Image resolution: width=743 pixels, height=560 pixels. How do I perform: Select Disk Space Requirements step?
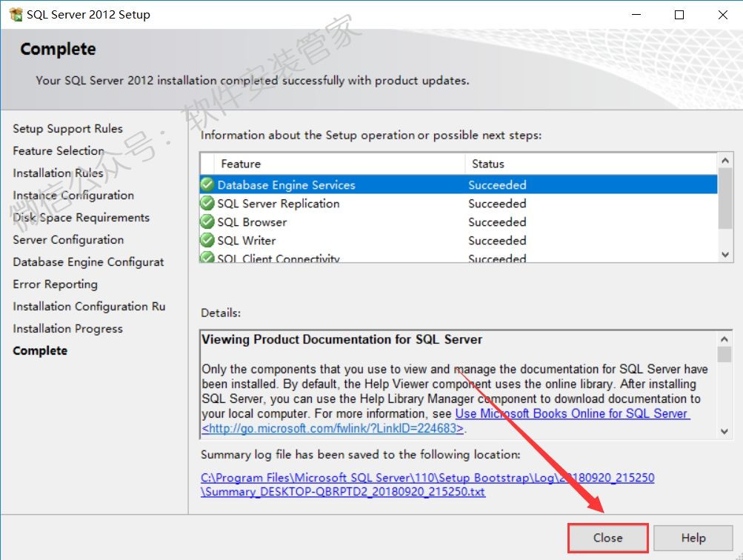(x=81, y=218)
